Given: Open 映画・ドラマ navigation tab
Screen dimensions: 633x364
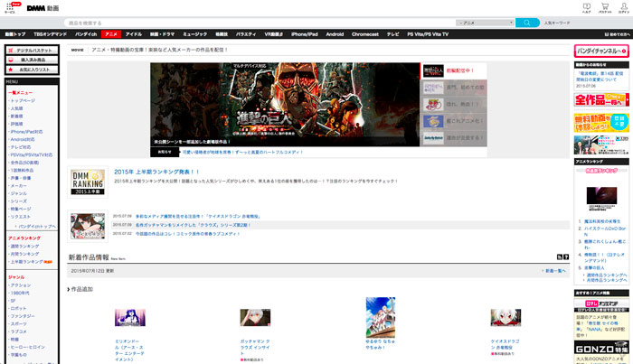Looking at the screenshot, I should 162,34.
